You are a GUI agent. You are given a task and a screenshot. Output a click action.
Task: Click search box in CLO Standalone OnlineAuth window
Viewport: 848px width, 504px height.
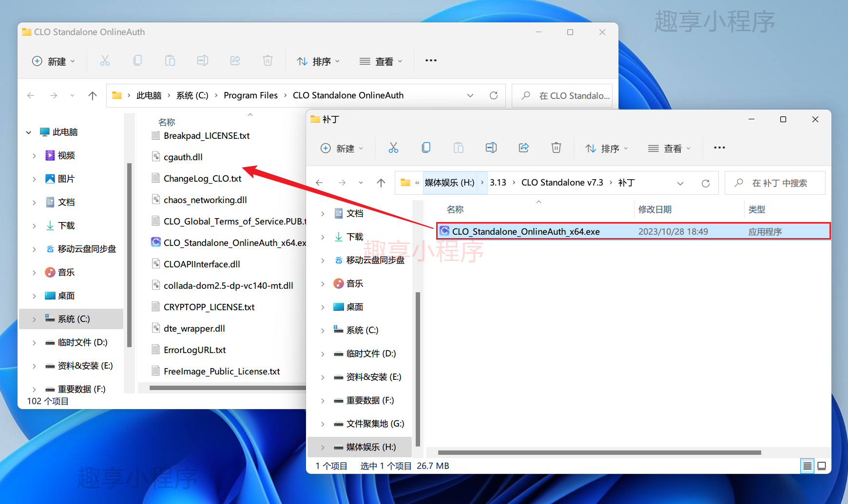[x=562, y=95]
